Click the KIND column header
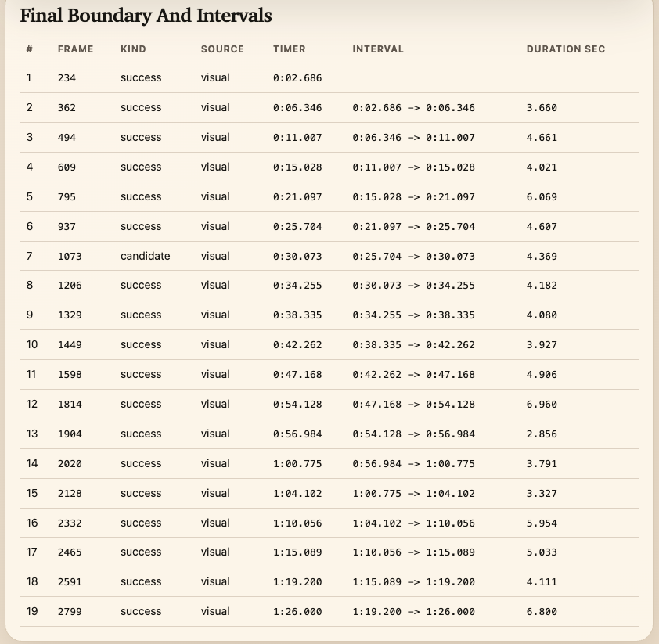 tap(133, 49)
